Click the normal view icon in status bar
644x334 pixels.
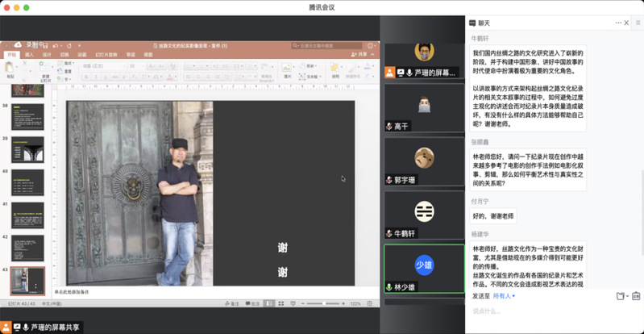click(268, 303)
